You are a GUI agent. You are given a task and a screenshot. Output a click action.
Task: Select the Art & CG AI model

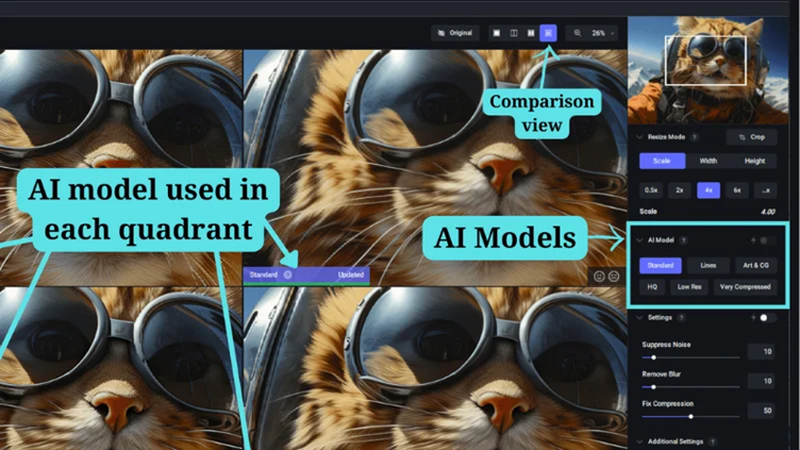(756, 265)
